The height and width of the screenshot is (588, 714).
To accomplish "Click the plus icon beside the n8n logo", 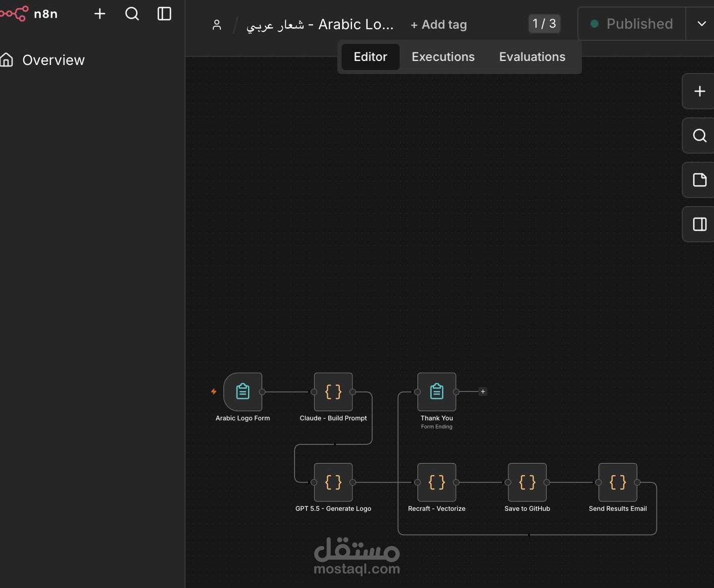I will coord(100,14).
